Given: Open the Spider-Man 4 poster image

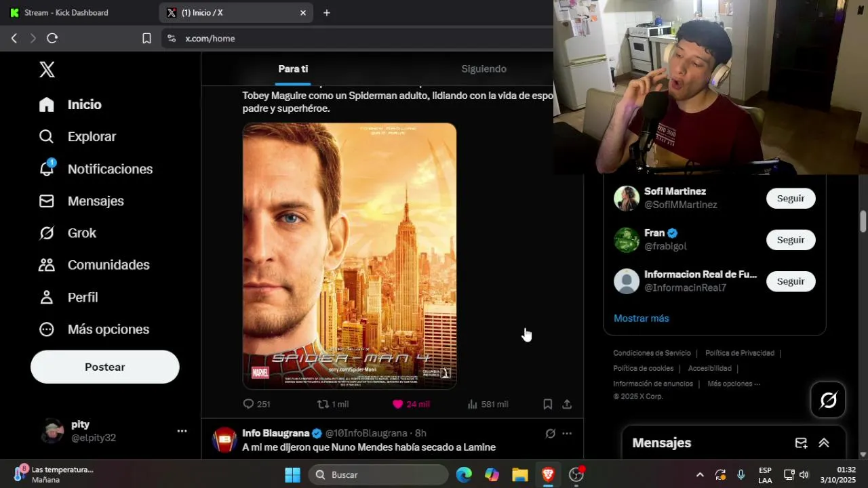Looking at the screenshot, I should coord(349,256).
